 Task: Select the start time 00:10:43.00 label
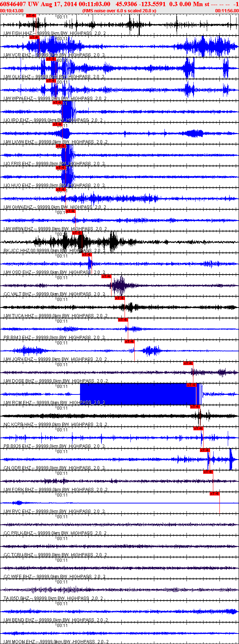pos(12,11)
